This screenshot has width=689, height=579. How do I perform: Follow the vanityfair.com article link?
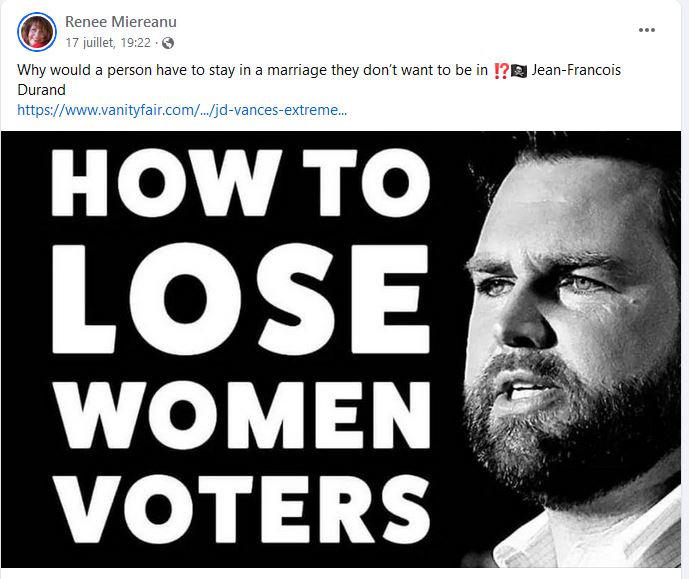coord(183,110)
